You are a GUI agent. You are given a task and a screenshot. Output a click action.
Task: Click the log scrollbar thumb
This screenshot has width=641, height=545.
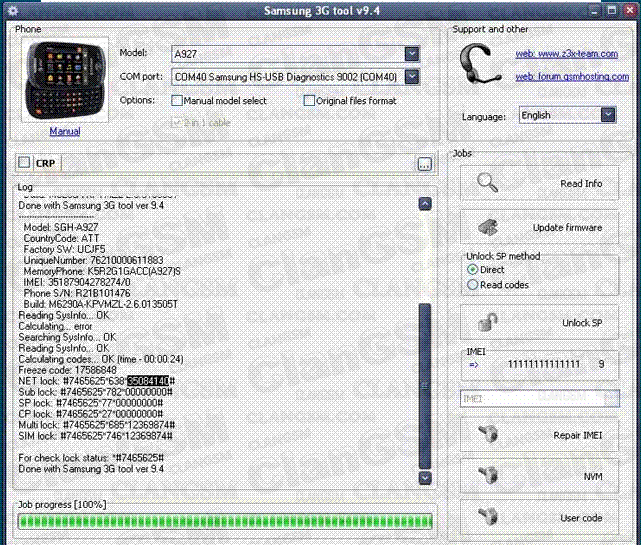click(425, 386)
